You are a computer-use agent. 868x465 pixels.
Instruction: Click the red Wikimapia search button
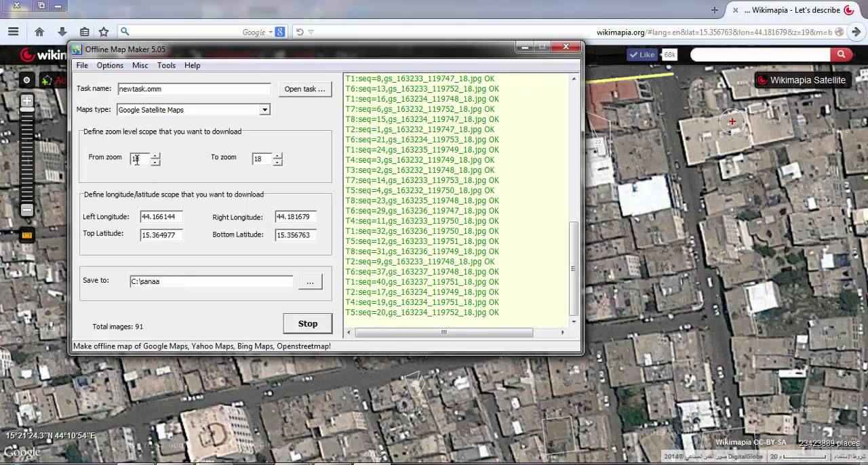click(x=841, y=55)
